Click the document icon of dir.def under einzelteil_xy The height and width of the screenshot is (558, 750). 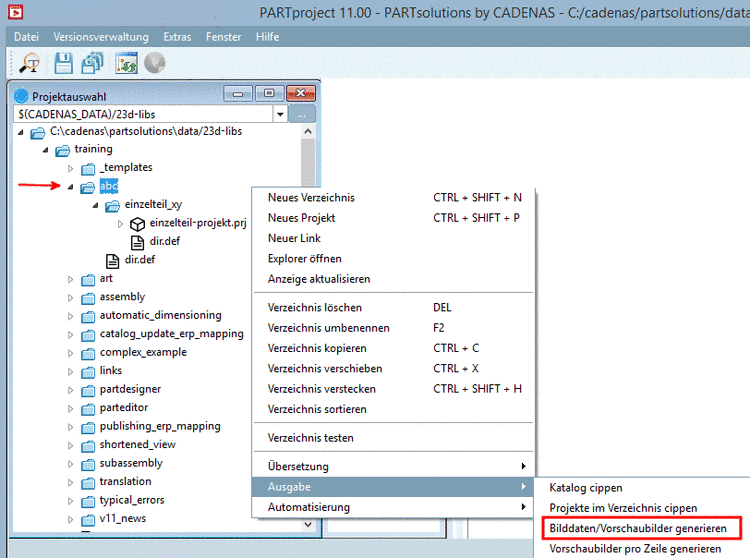pos(137,242)
